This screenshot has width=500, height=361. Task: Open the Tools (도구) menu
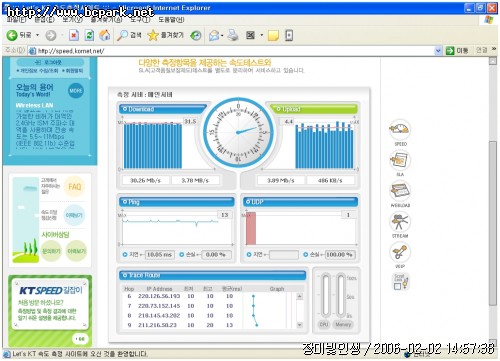[140, 20]
